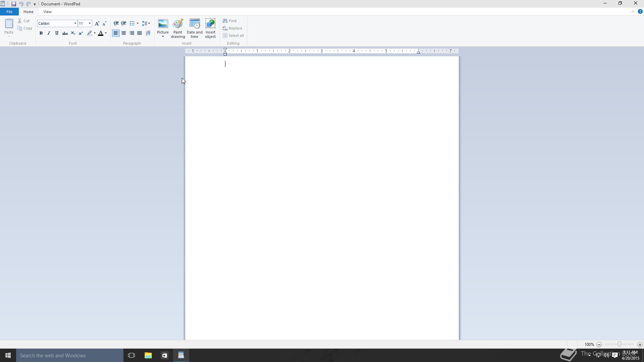Decrease paragraph indent
Image resolution: width=644 pixels, height=362 pixels.
[116, 23]
